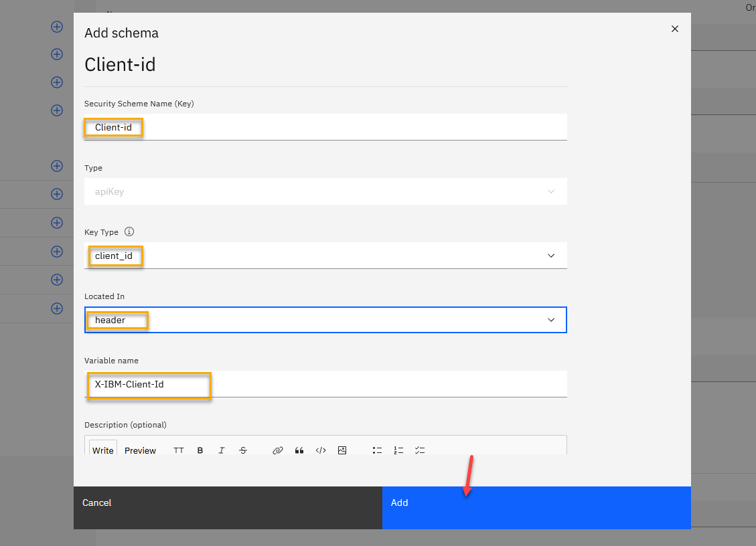Screen dimensions: 756x546
Task: Insert a link via the toolbar
Action: (278, 450)
